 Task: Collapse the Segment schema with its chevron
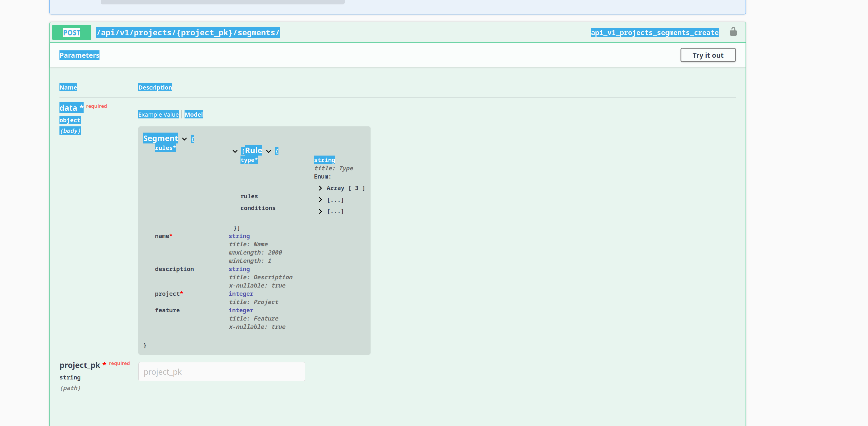[184, 139]
